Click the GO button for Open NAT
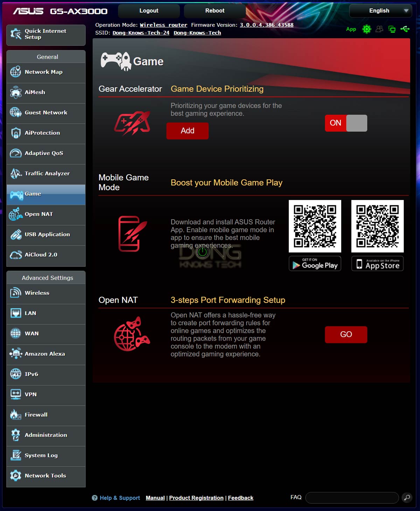 tap(346, 334)
